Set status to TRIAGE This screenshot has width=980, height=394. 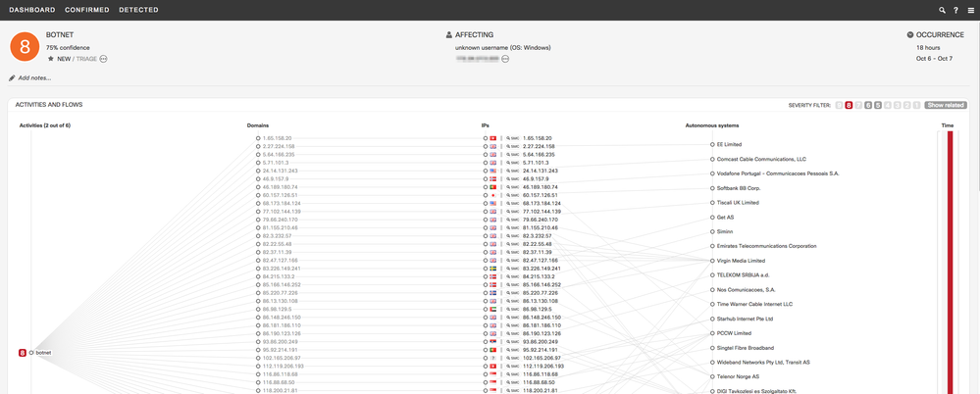(86, 59)
